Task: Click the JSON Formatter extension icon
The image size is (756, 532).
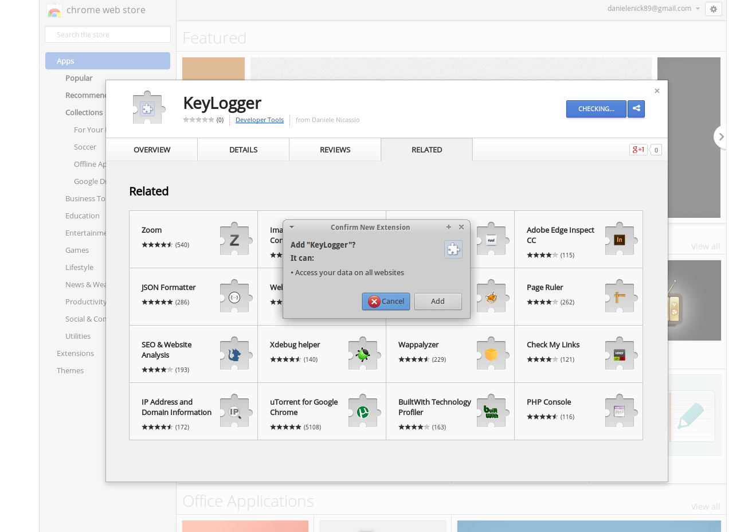Action: 235,296
